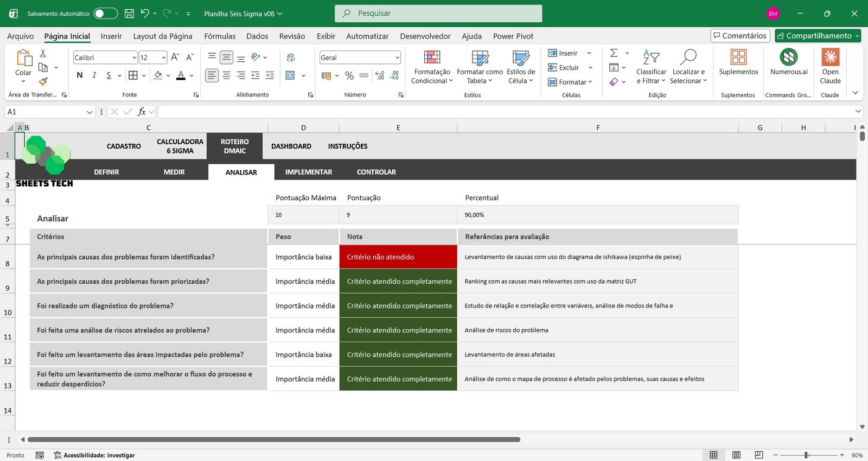
Task: Open the Fórmulas ribbon tab
Action: pos(220,36)
